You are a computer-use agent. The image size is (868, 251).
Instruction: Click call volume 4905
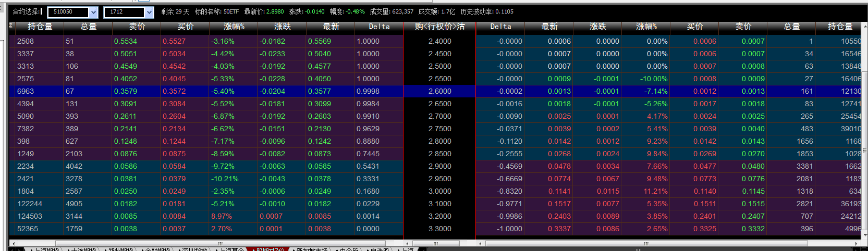coord(74,204)
